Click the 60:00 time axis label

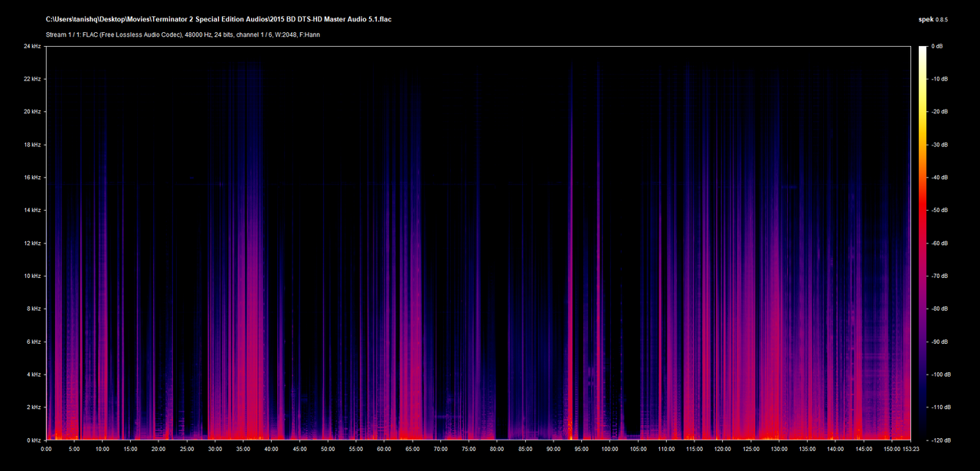[x=384, y=450]
